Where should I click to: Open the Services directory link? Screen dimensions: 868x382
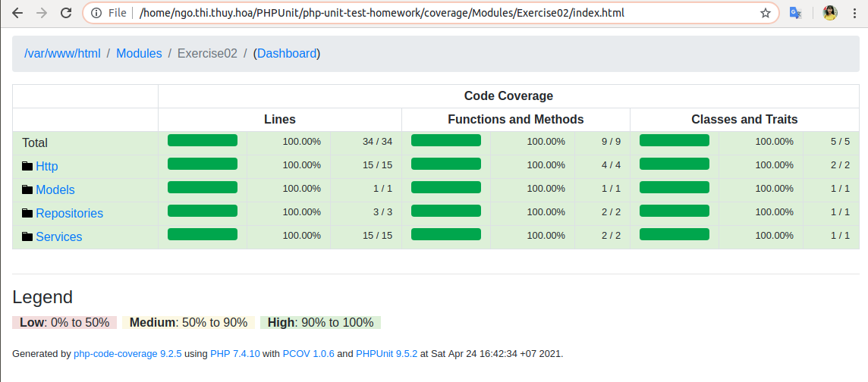(58, 236)
